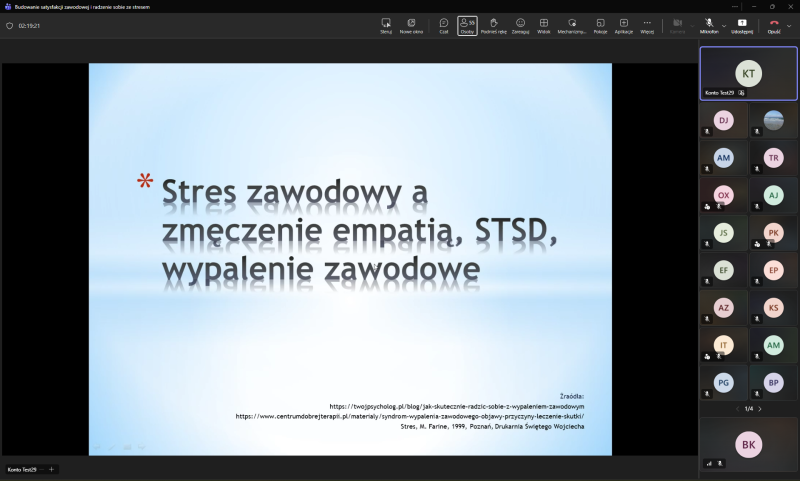Image resolution: width=800 pixels, height=481 pixels.
Task: Click the red Opuść leave button
Action: pyautogui.click(x=772, y=25)
